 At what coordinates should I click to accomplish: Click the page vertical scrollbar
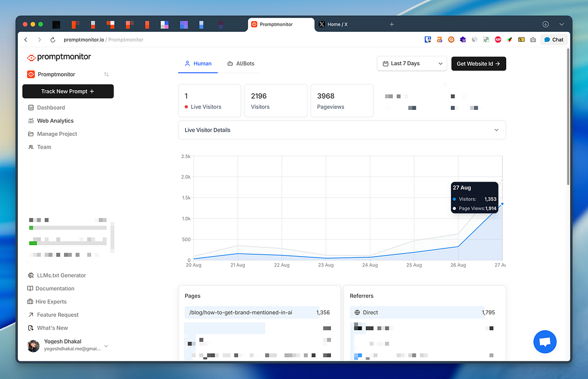[568, 117]
